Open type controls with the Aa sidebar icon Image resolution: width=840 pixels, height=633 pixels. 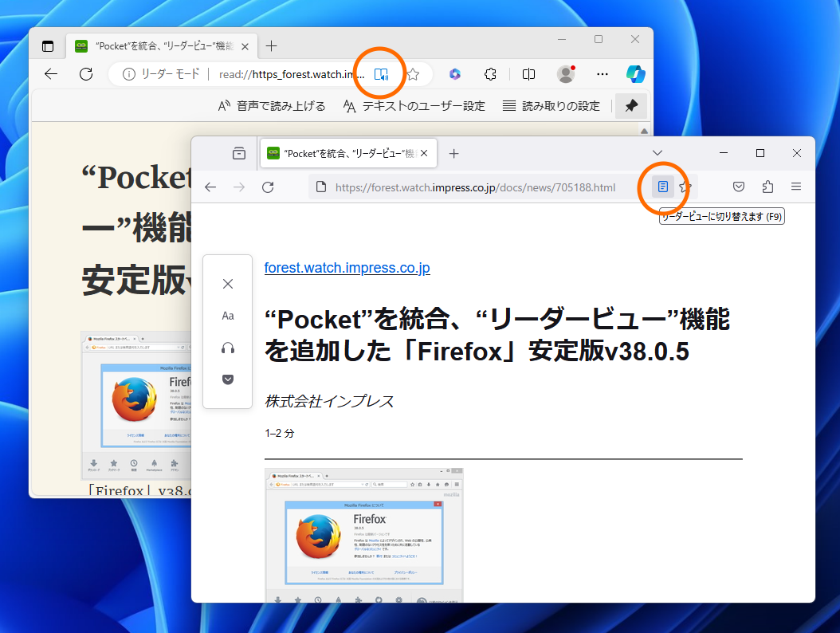(x=228, y=316)
